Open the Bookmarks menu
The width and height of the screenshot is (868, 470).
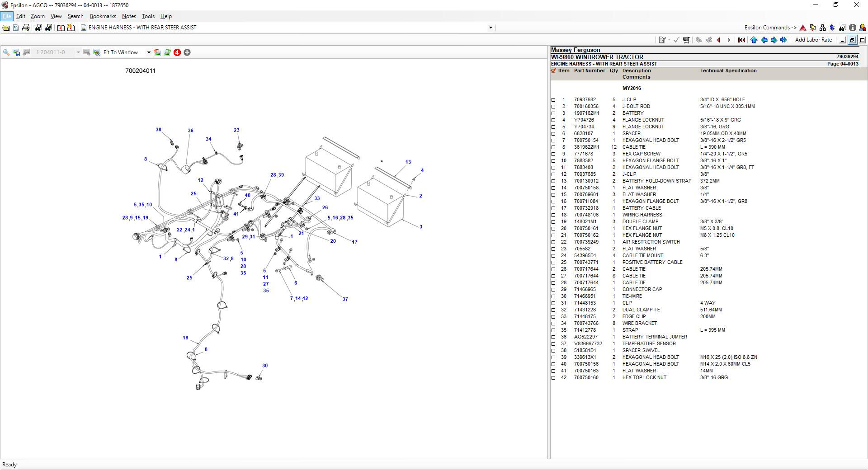pos(103,16)
